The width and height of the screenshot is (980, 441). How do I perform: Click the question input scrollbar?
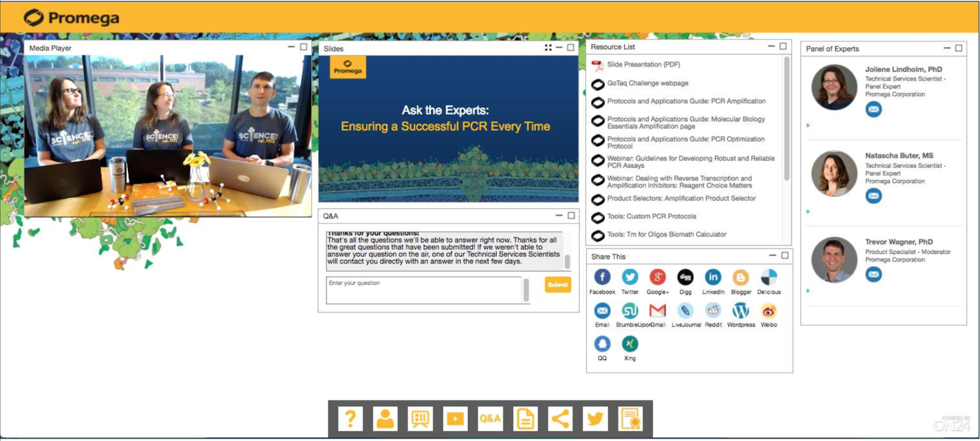point(526,290)
